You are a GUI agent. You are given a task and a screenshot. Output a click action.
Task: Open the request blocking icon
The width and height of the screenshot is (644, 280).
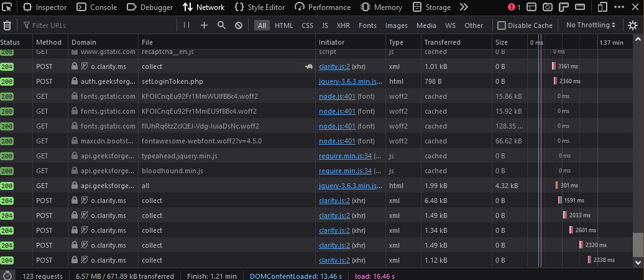[x=239, y=25]
